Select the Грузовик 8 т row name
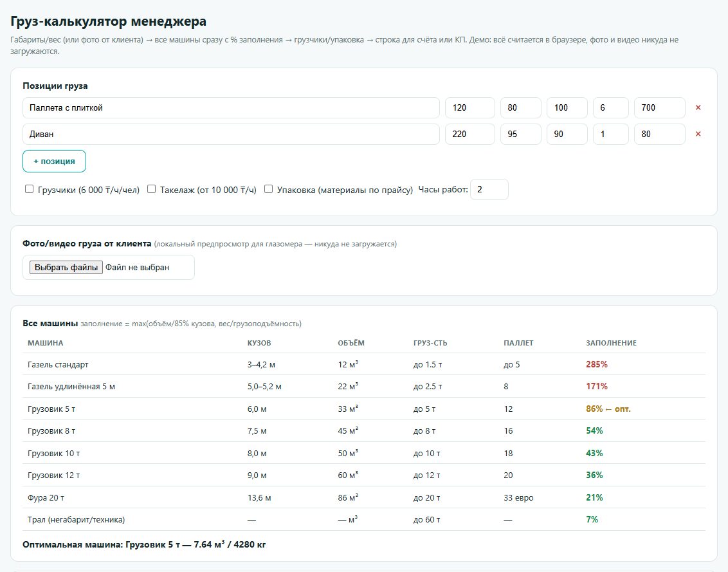728x572 pixels. click(51, 431)
